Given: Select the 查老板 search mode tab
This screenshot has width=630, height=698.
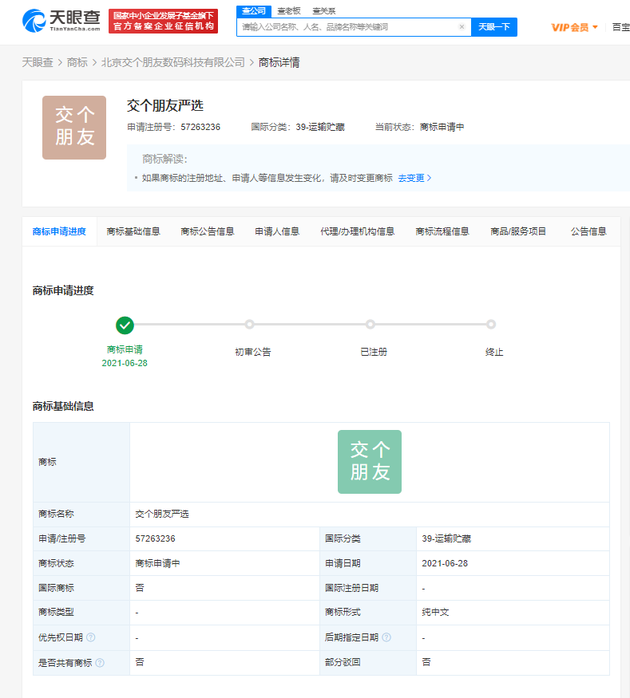Looking at the screenshot, I should coord(288,10).
